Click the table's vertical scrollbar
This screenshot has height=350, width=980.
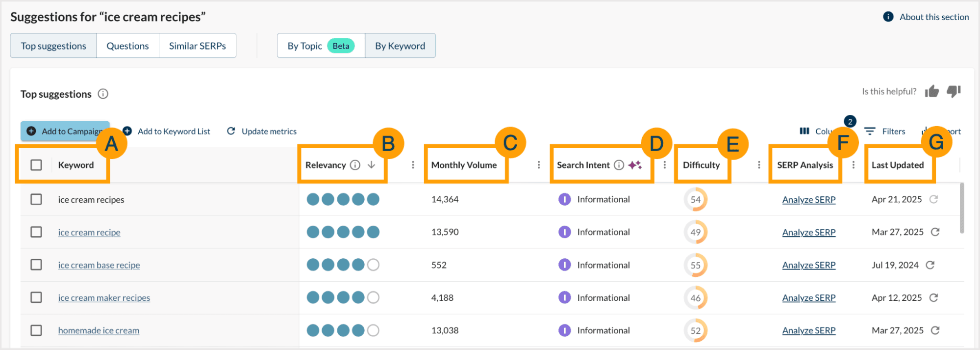pyautogui.click(x=962, y=209)
